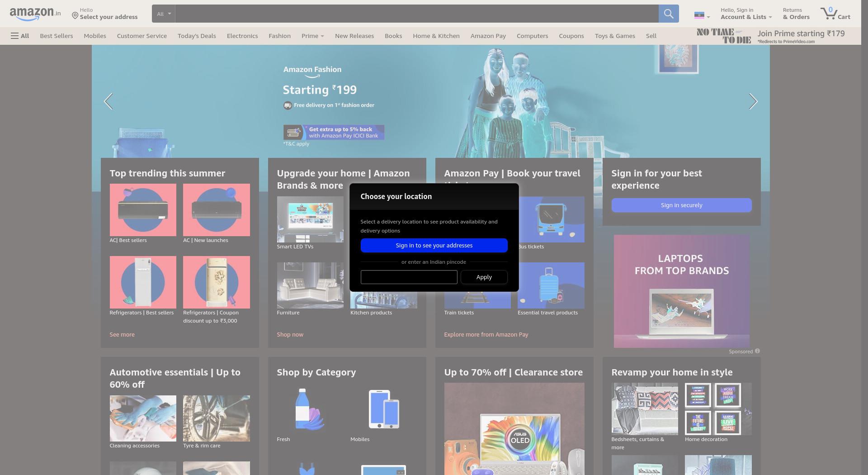868x475 pixels.
Task: Open Bus tickets bus icon
Action: (552, 219)
